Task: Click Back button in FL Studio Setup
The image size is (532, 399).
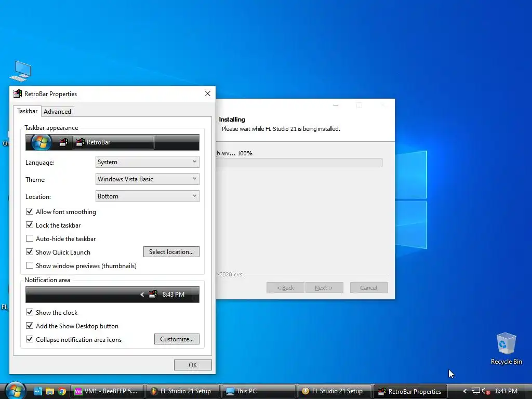Action: [285, 288]
